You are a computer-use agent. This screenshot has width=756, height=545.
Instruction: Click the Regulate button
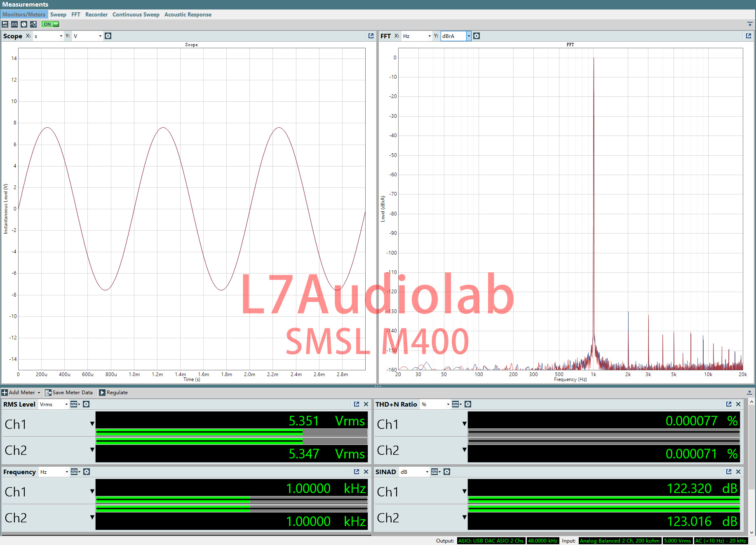click(113, 393)
